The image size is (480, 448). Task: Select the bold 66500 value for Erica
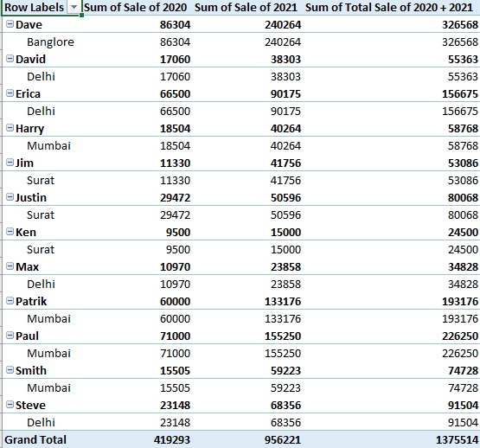coord(175,94)
